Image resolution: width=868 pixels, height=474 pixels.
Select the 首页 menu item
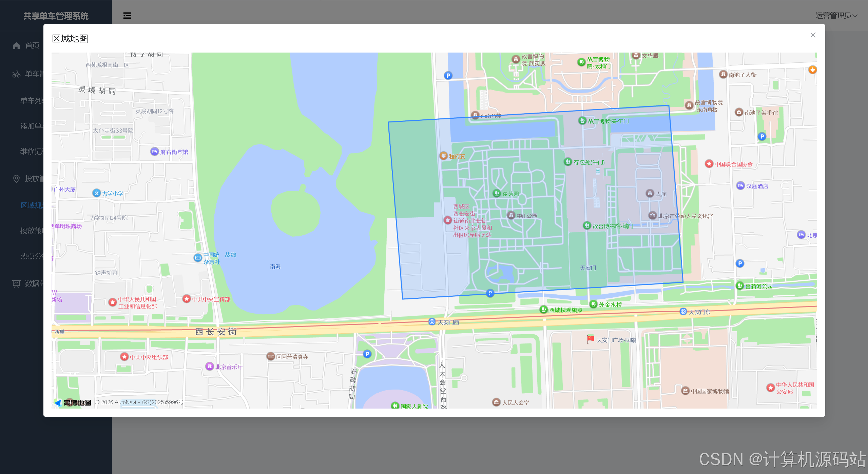(32, 45)
